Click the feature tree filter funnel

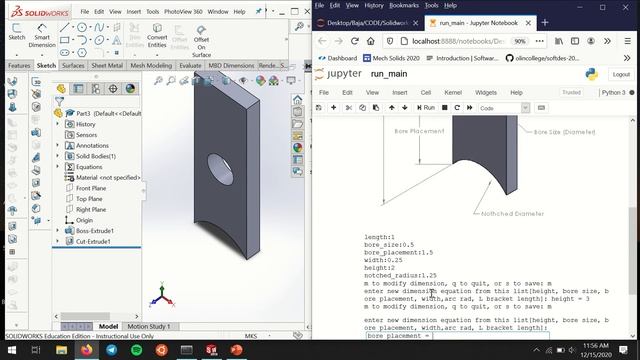pos(60,101)
